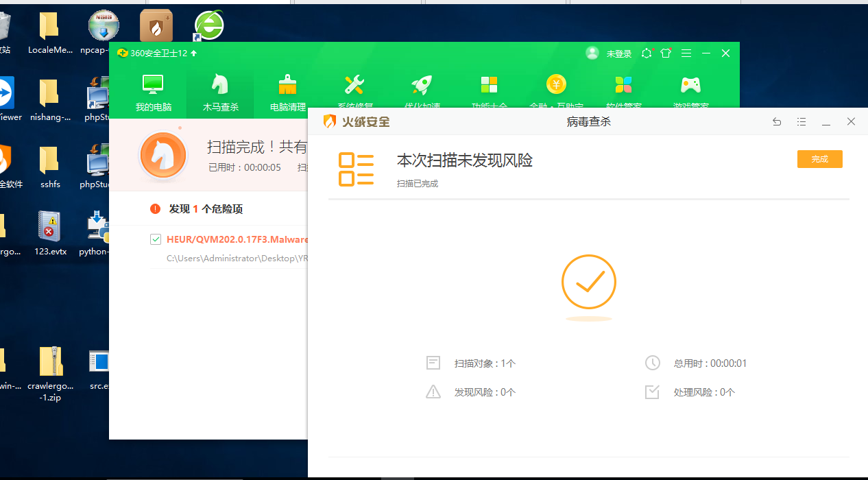Viewport: 868px width, 480px height.
Task: Click the 处理风险 checkbox-style icon
Action: click(x=652, y=392)
